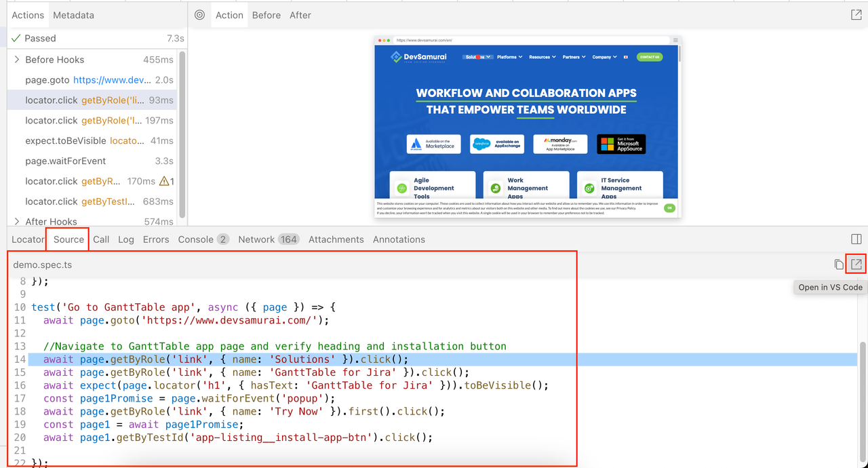The width and height of the screenshot is (868, 468).
Task: Click the monday.com App Marketplace badge
Action: coord(560,144)
